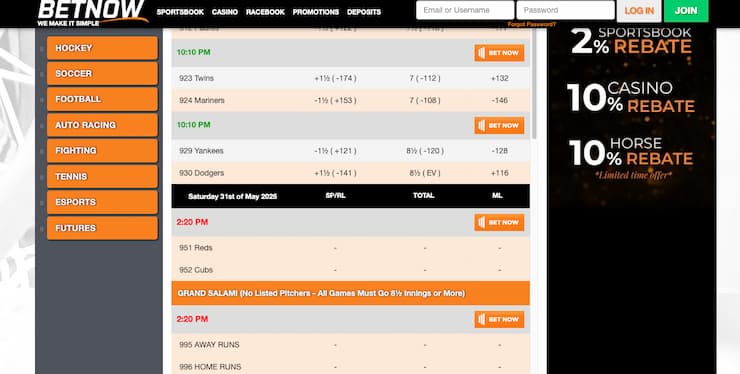Select Fighting in the sports sidebar
The width and height of the screenshot is (740, 374).
pyautogui.click(x=102, y=151)
